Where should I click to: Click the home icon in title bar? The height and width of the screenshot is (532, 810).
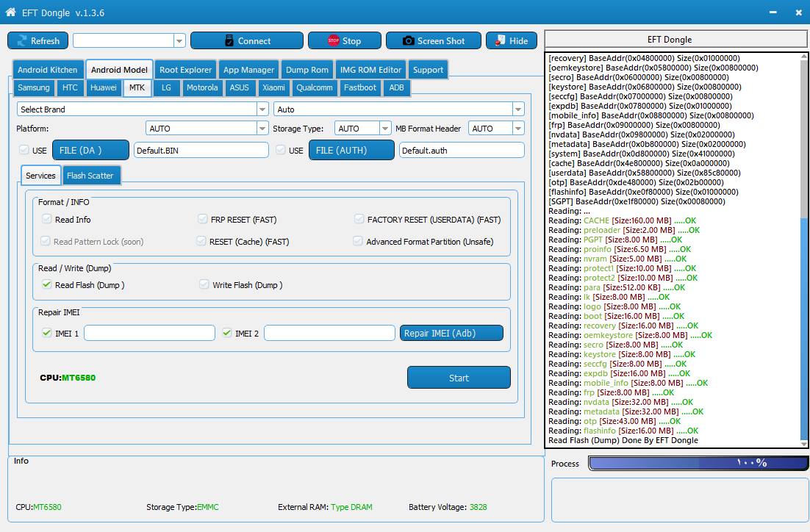(x=10, y=12)
